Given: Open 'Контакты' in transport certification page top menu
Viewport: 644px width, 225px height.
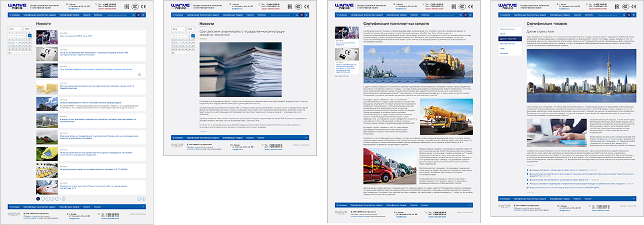Looking at the screenshot, I should coord(426,15).
